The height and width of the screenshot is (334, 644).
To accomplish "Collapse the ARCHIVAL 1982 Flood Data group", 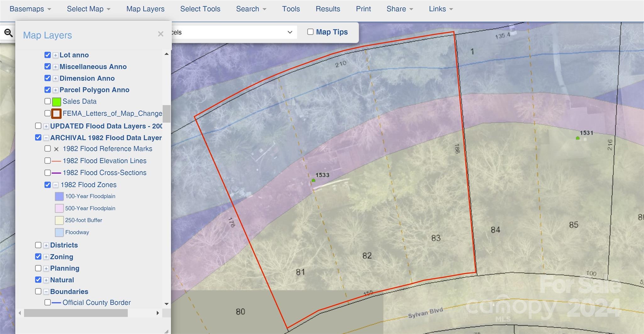I will click(x=46, y=138).
